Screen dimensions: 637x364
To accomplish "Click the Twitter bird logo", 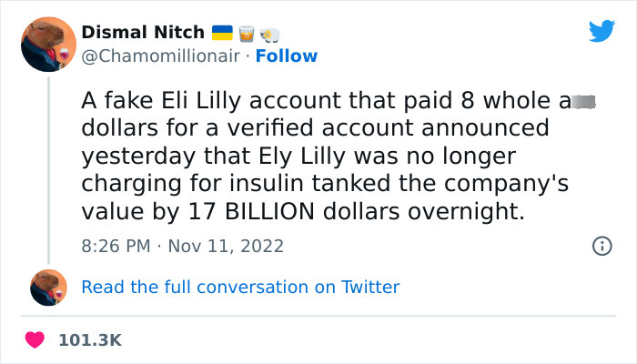I will click(x=602, y=31).
